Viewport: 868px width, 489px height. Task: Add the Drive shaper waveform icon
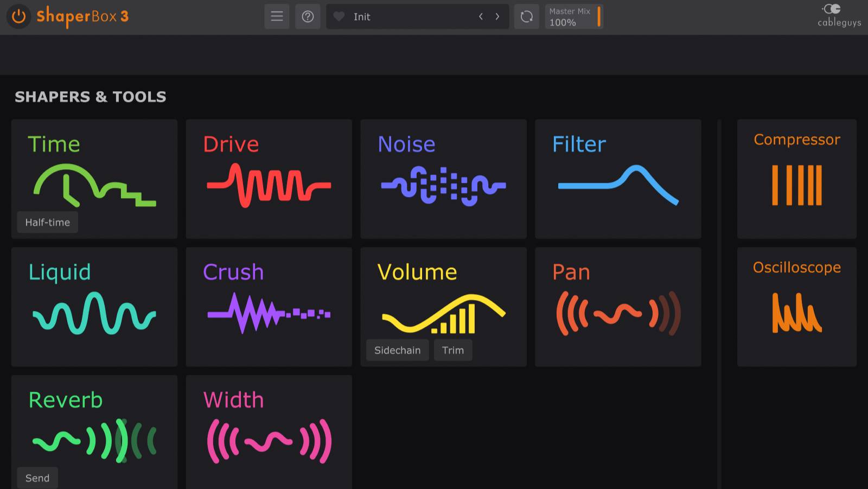coord(269,185)
